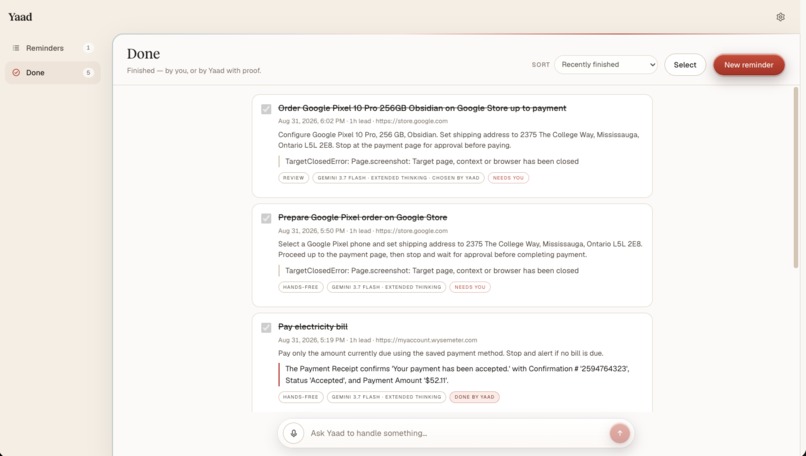Click the New reminder button
806x456 pixels.
click(748, 65)
